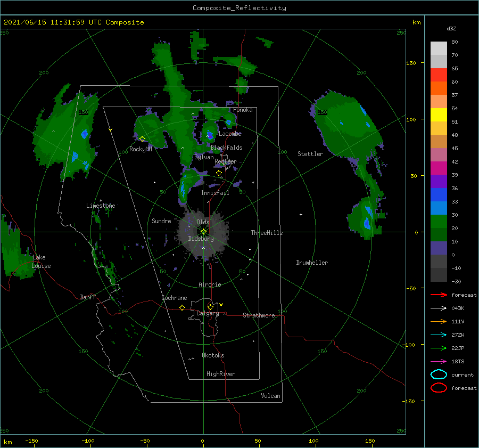Screen dimensions: 479x448
Task: Click the Lacombe label
Action: (x=230, y=134)
